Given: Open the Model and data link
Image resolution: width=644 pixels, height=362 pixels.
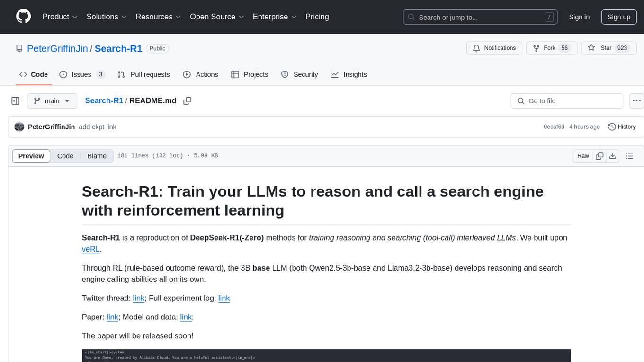Looking at the screenshot, I should [186, 317].
